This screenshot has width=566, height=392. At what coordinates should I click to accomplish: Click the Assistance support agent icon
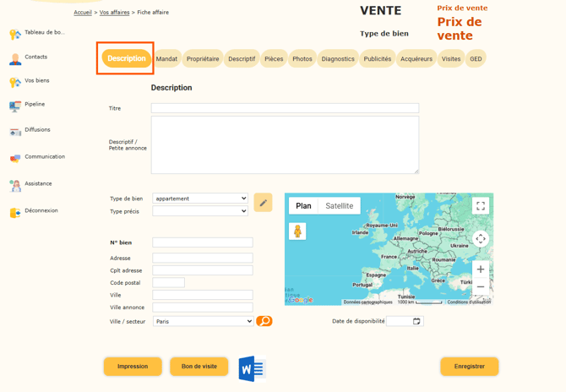[15, 186]
